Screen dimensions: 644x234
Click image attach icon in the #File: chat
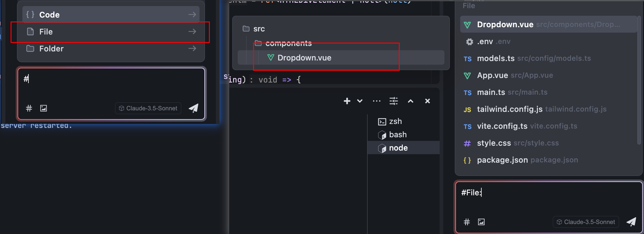click(481, 222)
